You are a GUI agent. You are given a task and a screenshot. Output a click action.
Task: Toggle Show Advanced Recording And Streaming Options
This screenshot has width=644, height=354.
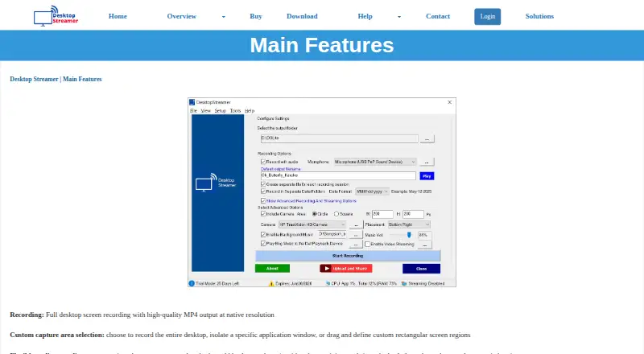(263, 201)
